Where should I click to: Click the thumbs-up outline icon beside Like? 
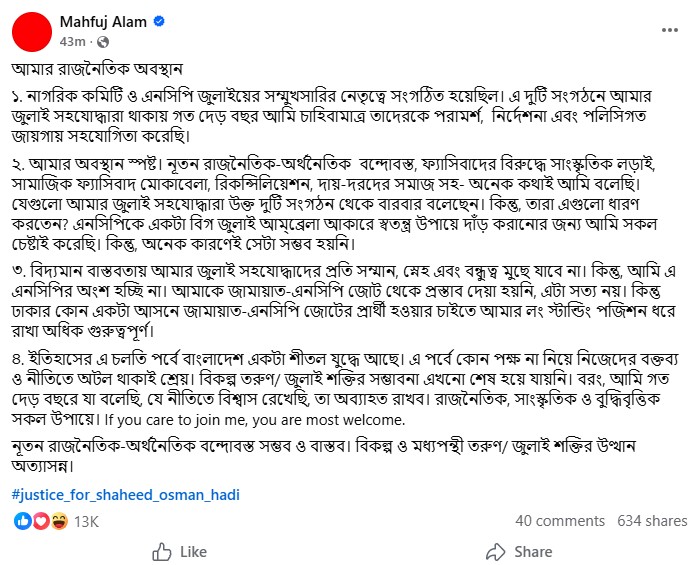[161, 552]
